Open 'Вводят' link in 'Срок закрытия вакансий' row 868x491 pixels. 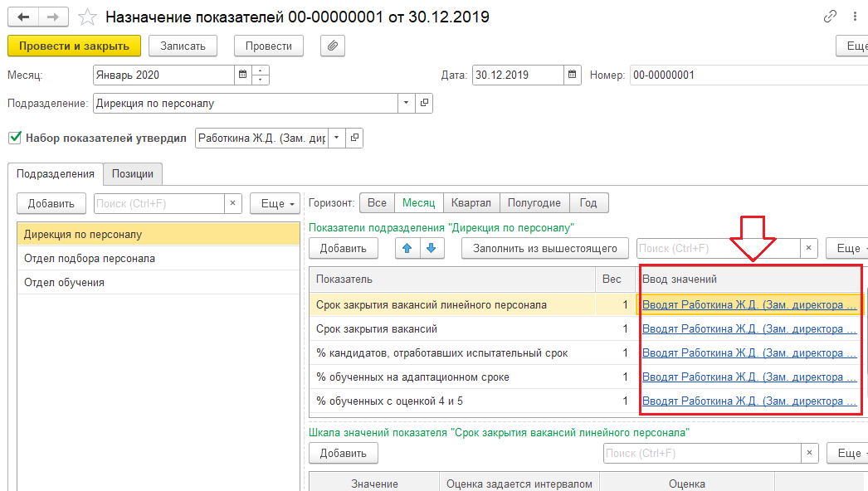click(x=749, y=328)
